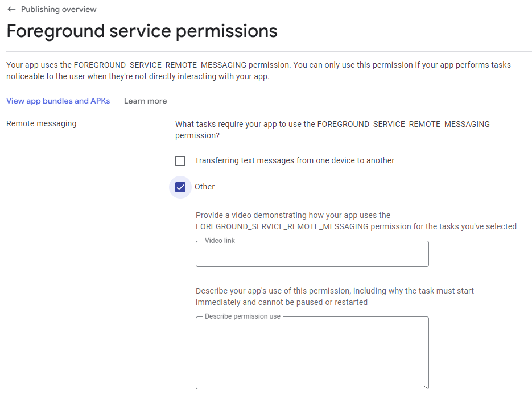Click the text area resize handle

pyautogui.click(x=425, y=385)
